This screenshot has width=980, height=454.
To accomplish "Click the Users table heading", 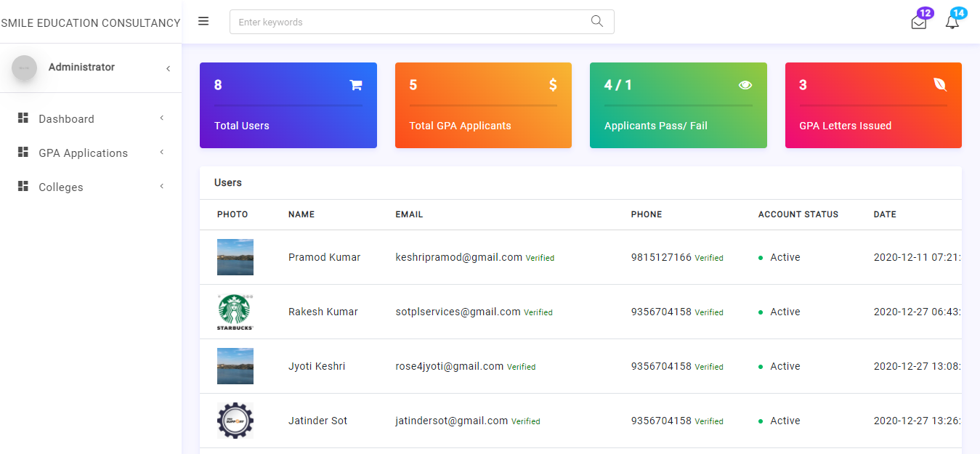I will coord(228,182).
